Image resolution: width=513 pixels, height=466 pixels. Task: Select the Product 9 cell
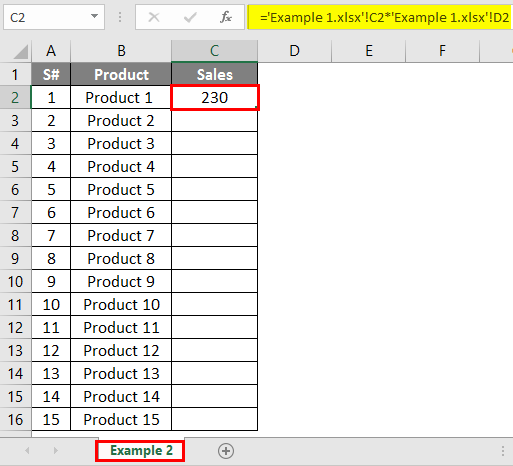(x=121, y=281)
